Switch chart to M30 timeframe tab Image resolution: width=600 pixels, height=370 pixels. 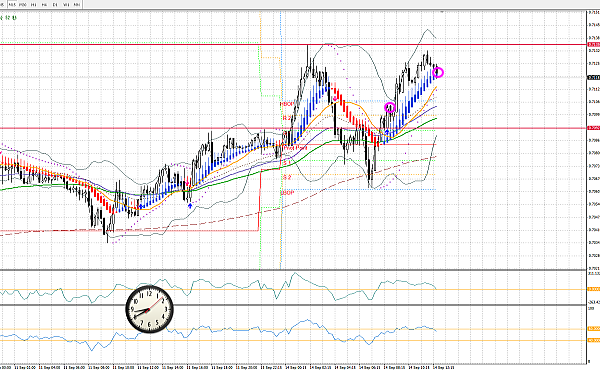(23, 5)
